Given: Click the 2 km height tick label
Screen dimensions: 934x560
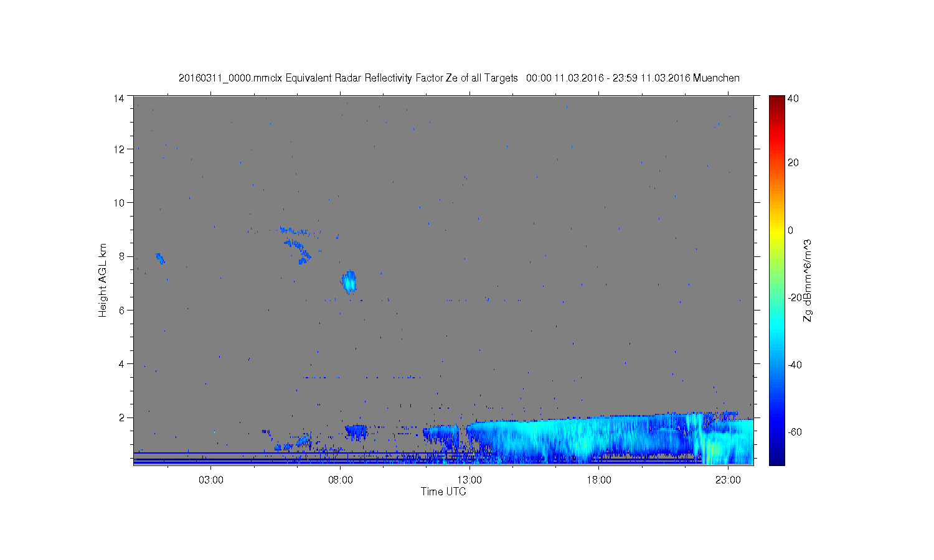Looking at the screenshot, I should (122, 417).
